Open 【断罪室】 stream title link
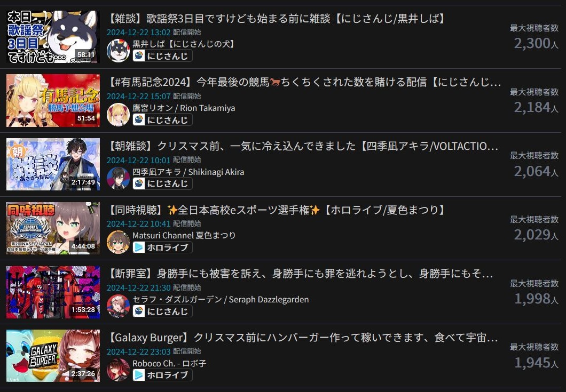 coord(300,274)
